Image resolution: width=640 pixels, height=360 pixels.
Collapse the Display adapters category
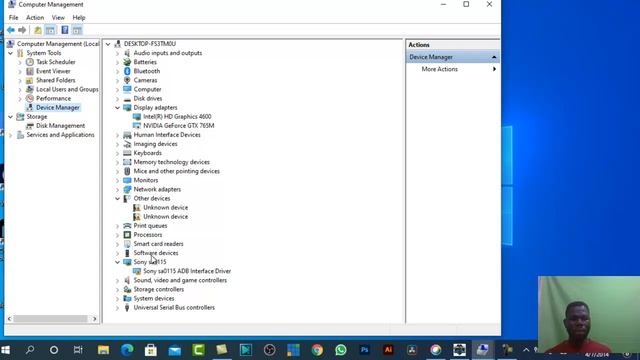tap(118, 108)
